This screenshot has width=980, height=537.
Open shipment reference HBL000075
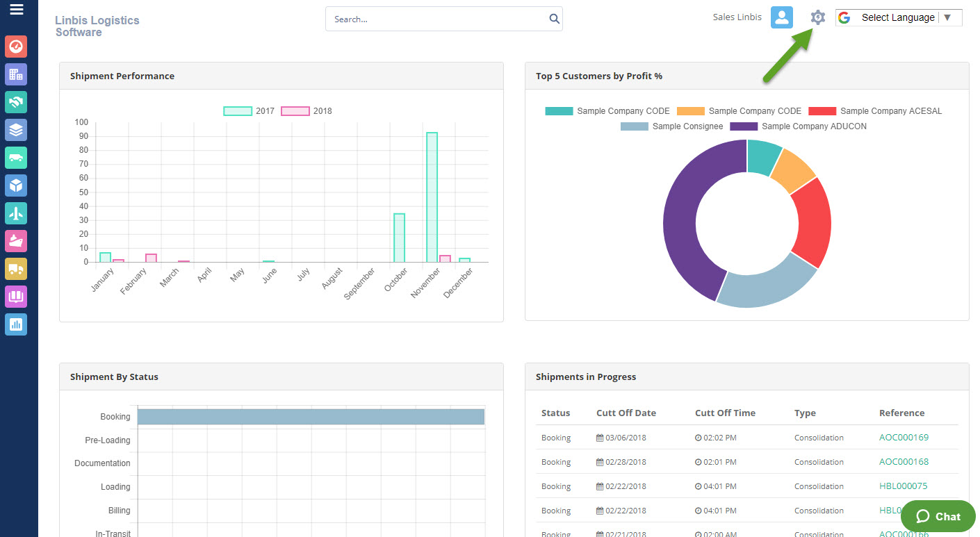903,486
